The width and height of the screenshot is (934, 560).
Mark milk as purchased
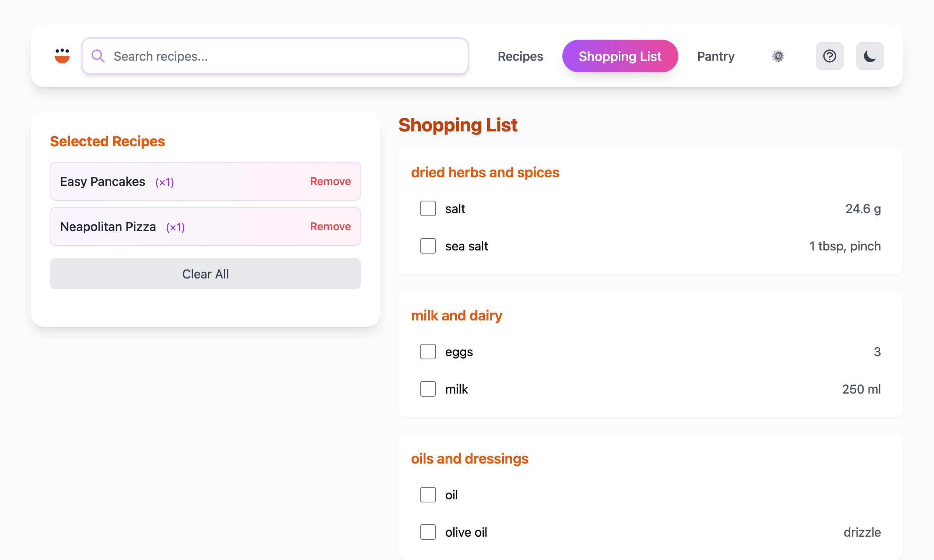point(428,389)
